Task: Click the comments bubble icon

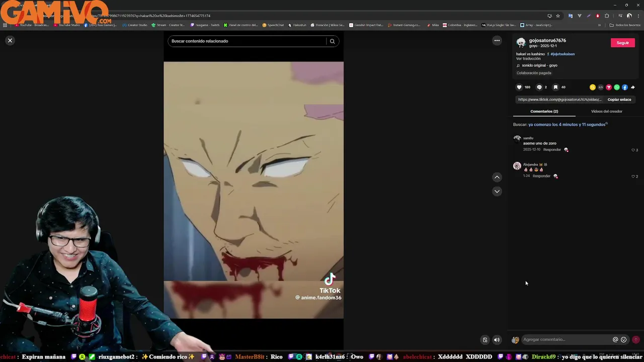Action: tap(539, 87)
